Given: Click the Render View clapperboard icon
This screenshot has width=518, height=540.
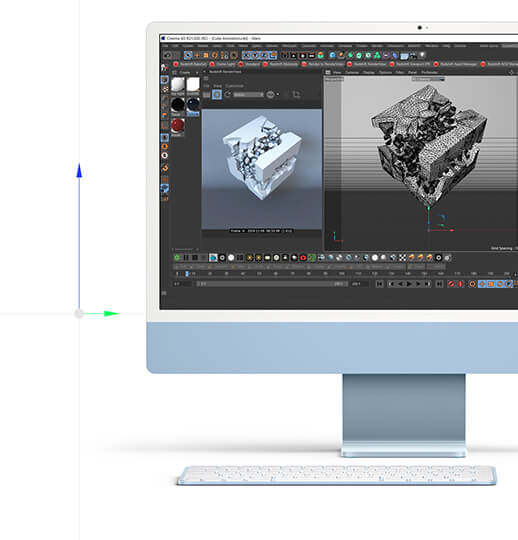Looking at the screenshot, I should pos(284,55).
